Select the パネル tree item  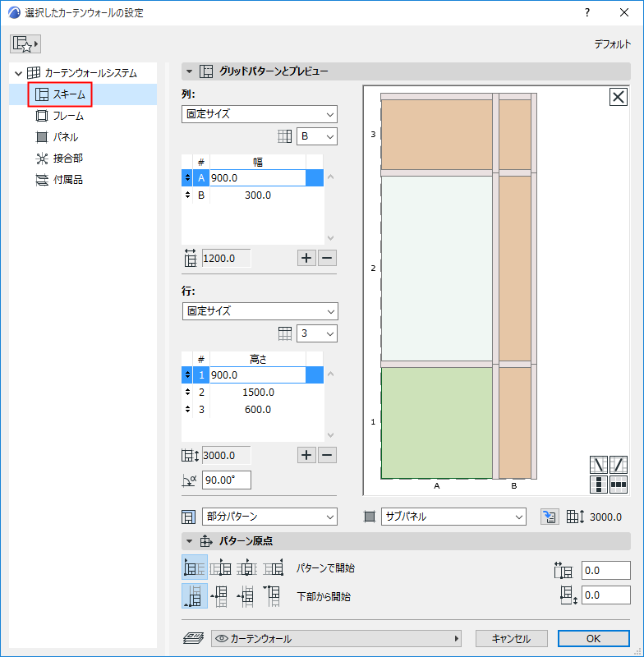57,137
